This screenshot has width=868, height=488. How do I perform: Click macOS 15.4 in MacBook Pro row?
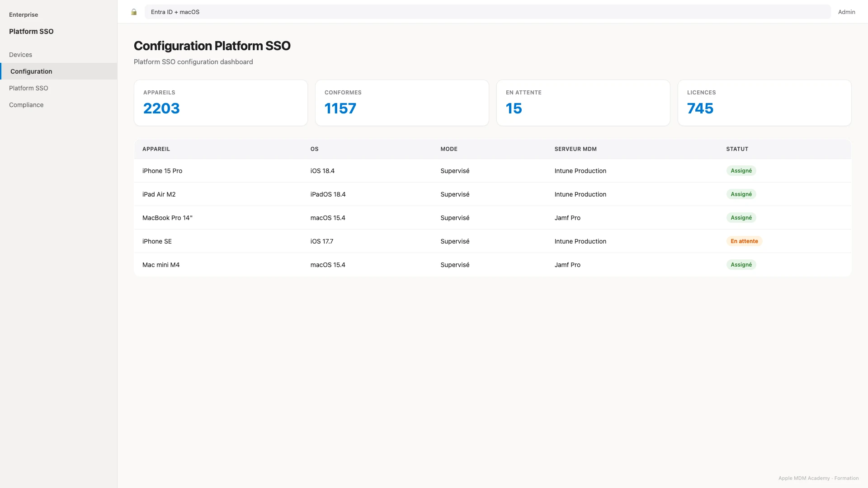328,218
